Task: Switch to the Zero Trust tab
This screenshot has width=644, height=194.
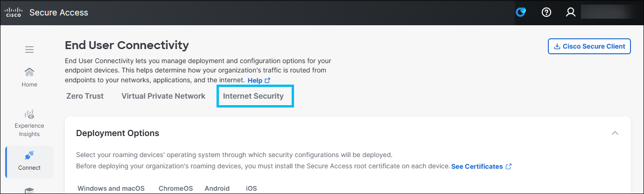Action: pyautogui.click(x=85, y=96)
